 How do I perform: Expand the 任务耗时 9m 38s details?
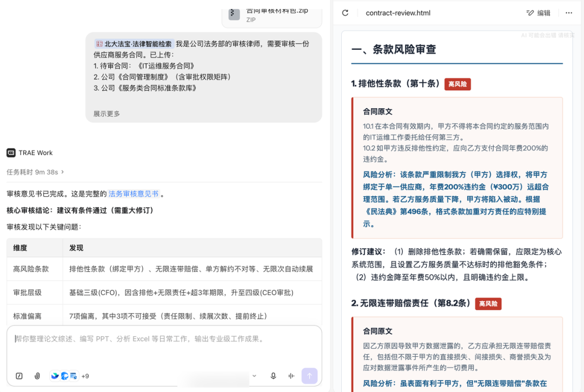pos(35,172)
